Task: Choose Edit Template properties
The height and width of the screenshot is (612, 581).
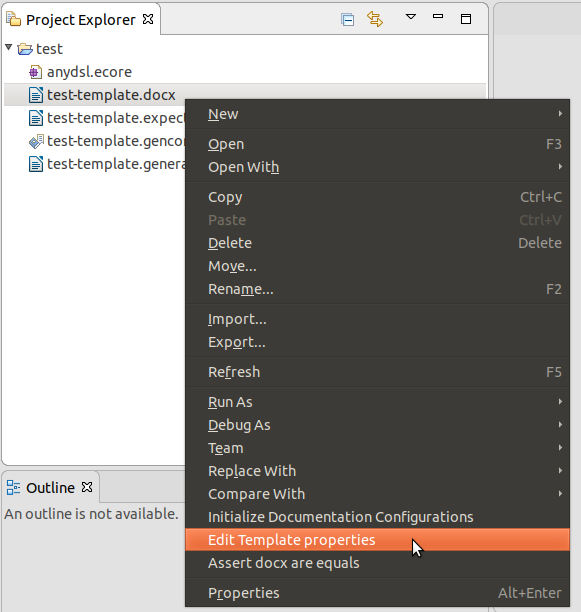Action: coord(377,541)
